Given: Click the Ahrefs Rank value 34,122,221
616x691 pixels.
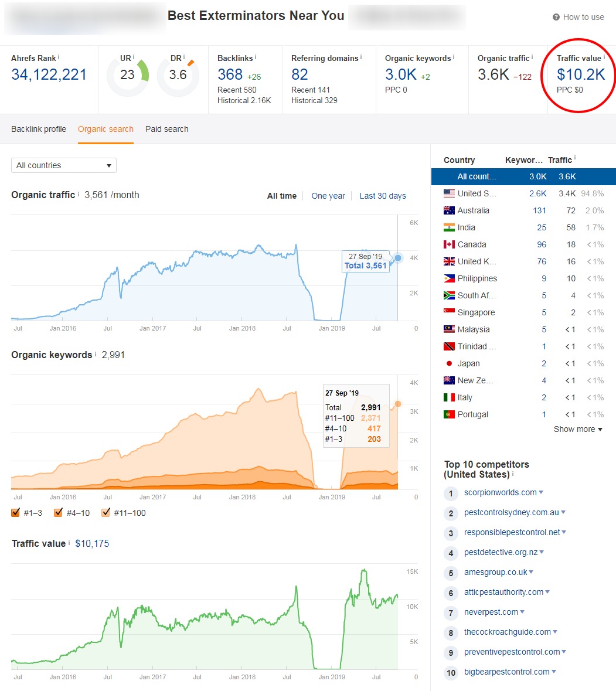Looking at the screenshot, I should coord(49,74).
